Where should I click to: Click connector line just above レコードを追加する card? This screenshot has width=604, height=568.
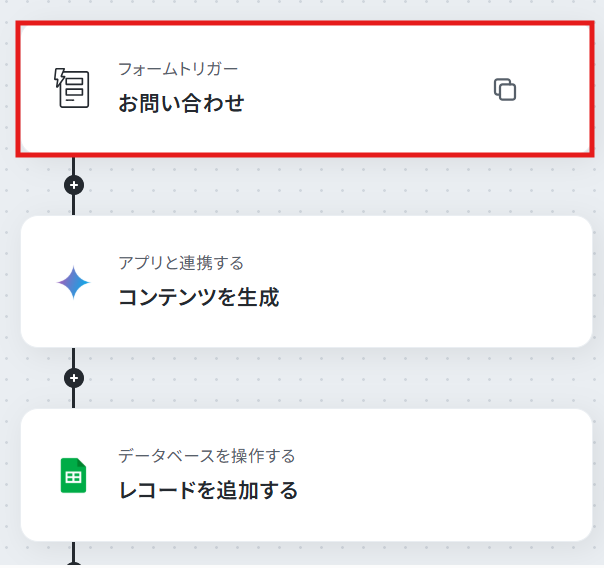74,398
